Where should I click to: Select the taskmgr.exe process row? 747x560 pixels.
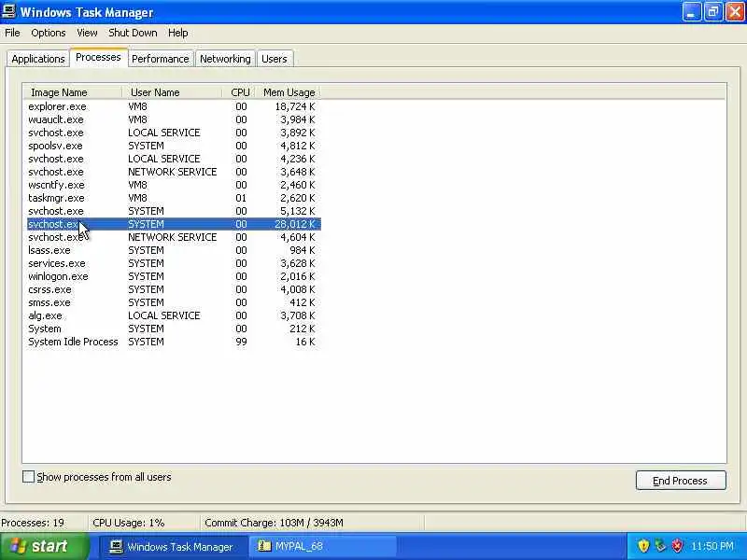174,198
